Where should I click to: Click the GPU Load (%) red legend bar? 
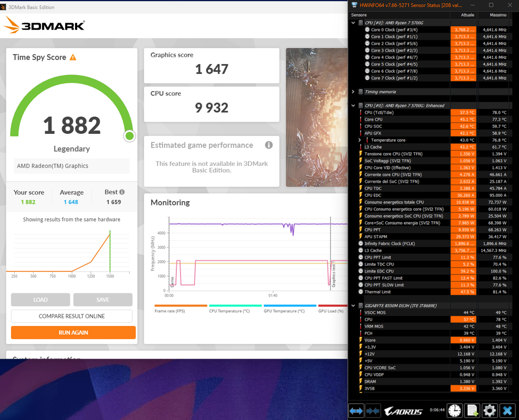click(333, 306)
